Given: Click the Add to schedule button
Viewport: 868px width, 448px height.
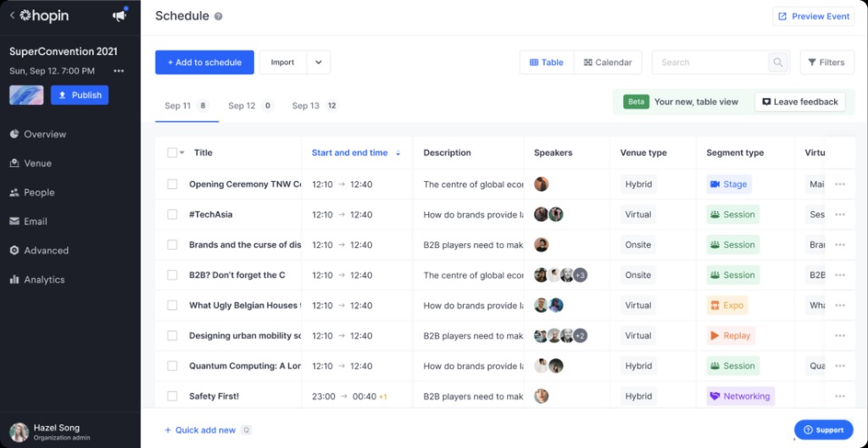Looking at the screenshot, I should coord(204,63).
